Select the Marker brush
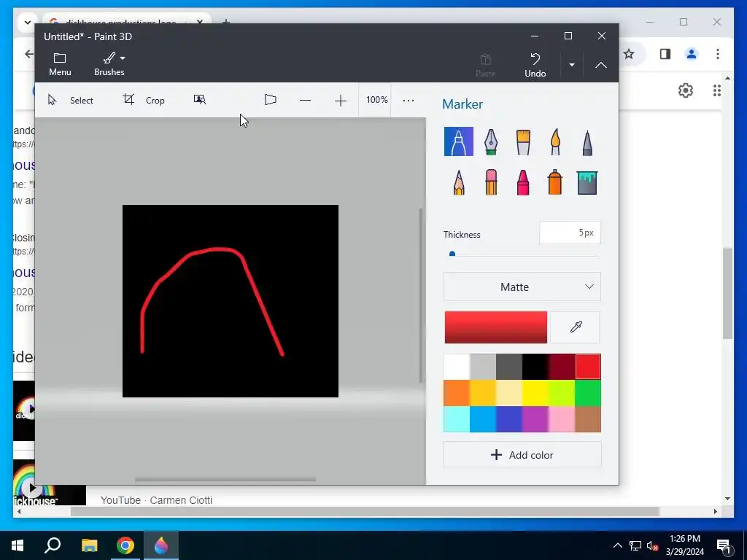 [458, 141]
